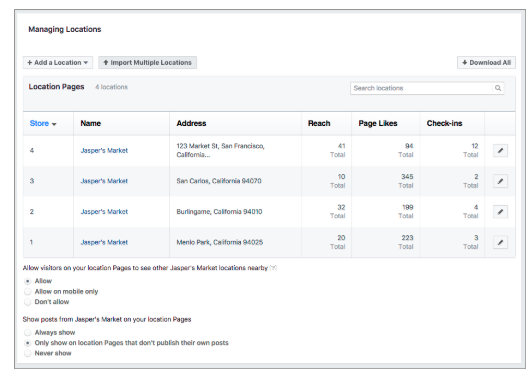Open the Add a Location dropdown
This screenshot has width=528, height=384.
pos(58,63)
